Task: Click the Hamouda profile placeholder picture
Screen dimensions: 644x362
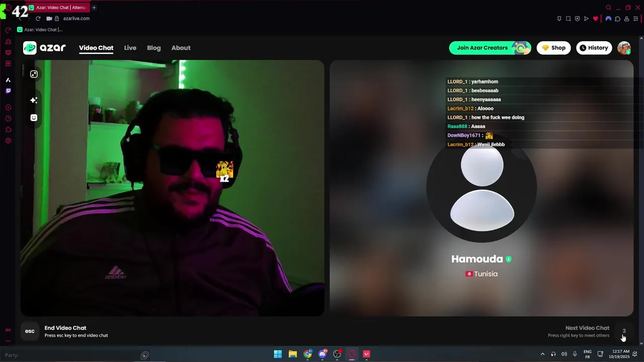Action: [482, 189]
